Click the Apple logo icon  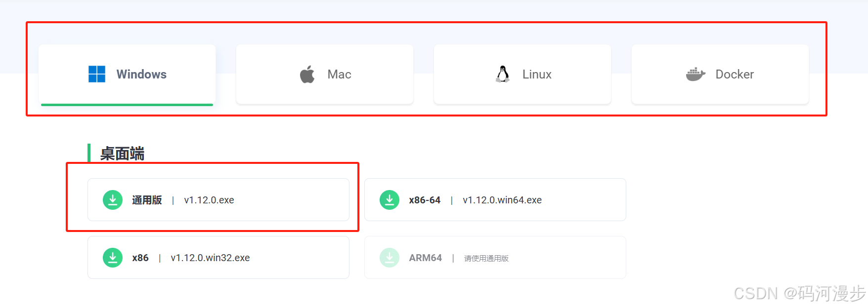coord(307,74)
